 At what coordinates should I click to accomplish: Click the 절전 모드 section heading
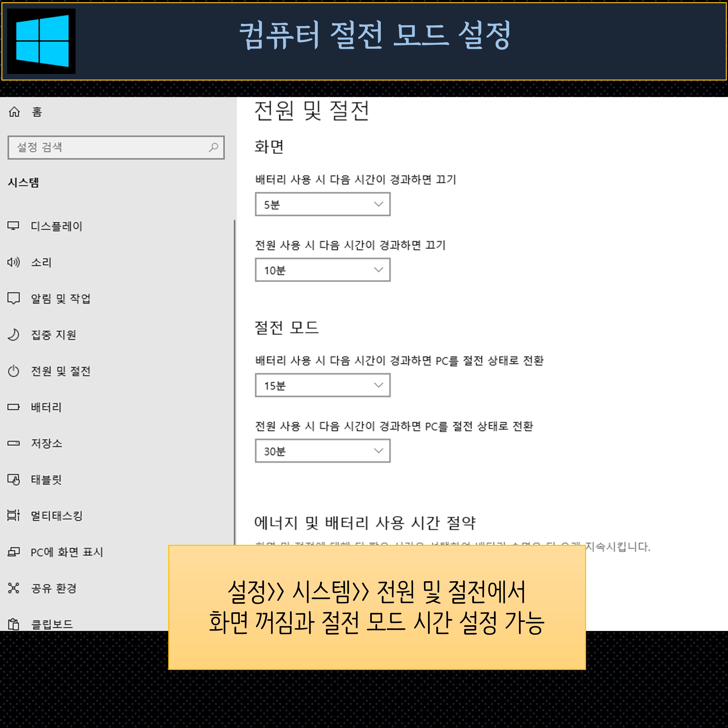(x=287, y=328)
